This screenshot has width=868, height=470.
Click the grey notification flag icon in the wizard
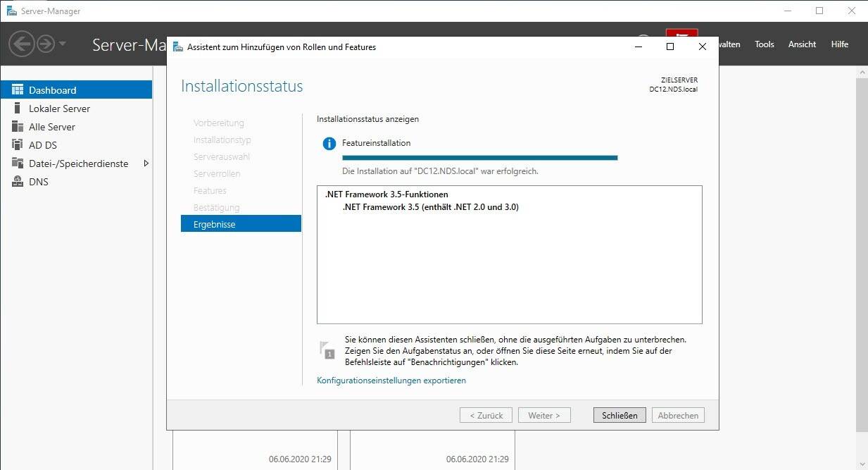(x=327, y=350)
